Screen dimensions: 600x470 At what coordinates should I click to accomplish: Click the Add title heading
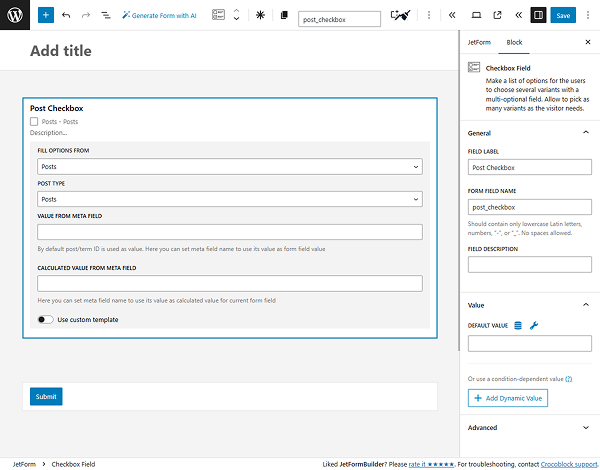(61, 51)
